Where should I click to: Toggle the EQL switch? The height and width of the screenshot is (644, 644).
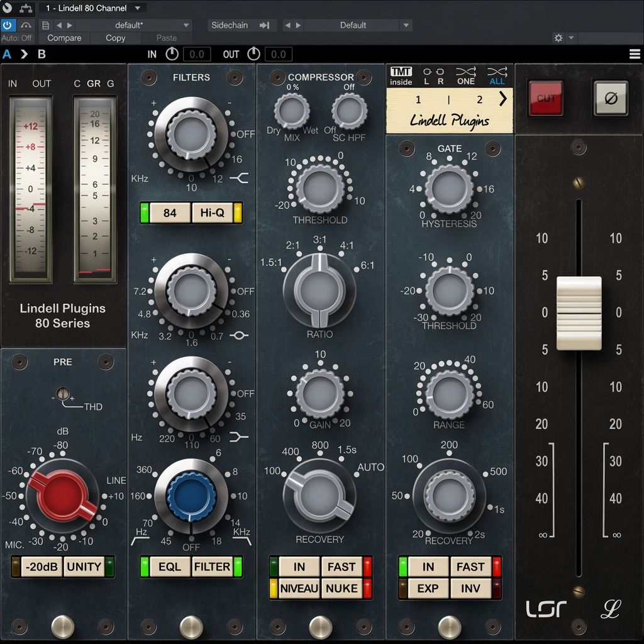tap(170, 567)
